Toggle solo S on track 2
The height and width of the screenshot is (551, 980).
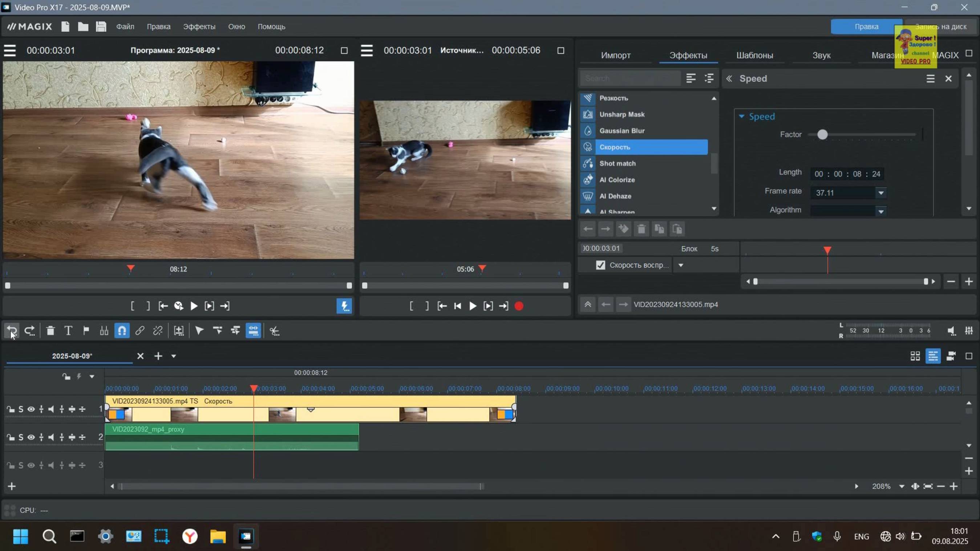pyautogui.click(x=21, y=437)
